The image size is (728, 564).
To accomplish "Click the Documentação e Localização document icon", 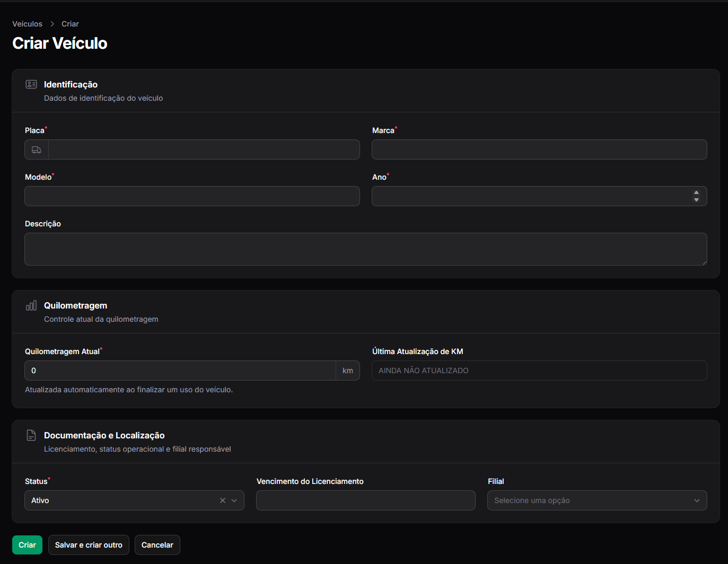I will 31,435.
